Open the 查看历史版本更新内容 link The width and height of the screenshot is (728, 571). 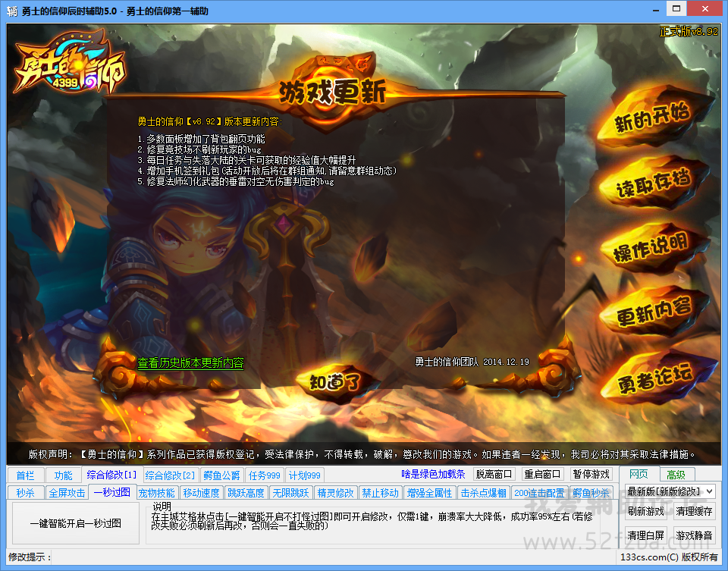190,363
